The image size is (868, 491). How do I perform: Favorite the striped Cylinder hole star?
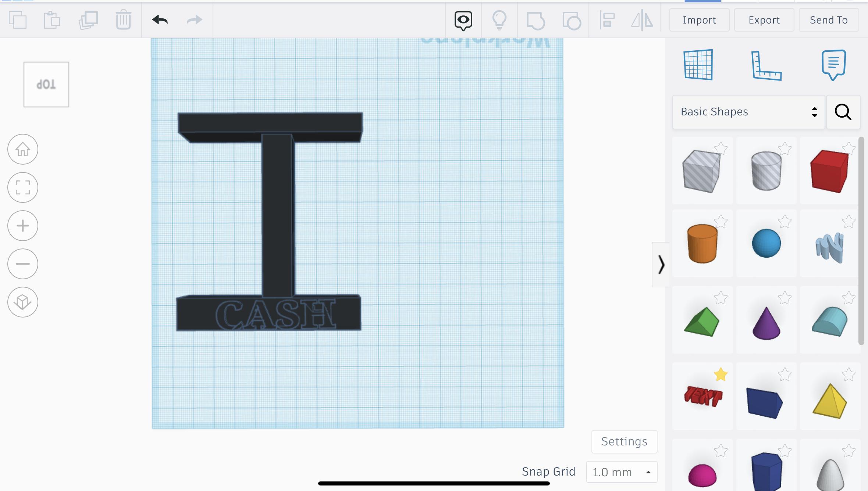(x=785, y=148)
